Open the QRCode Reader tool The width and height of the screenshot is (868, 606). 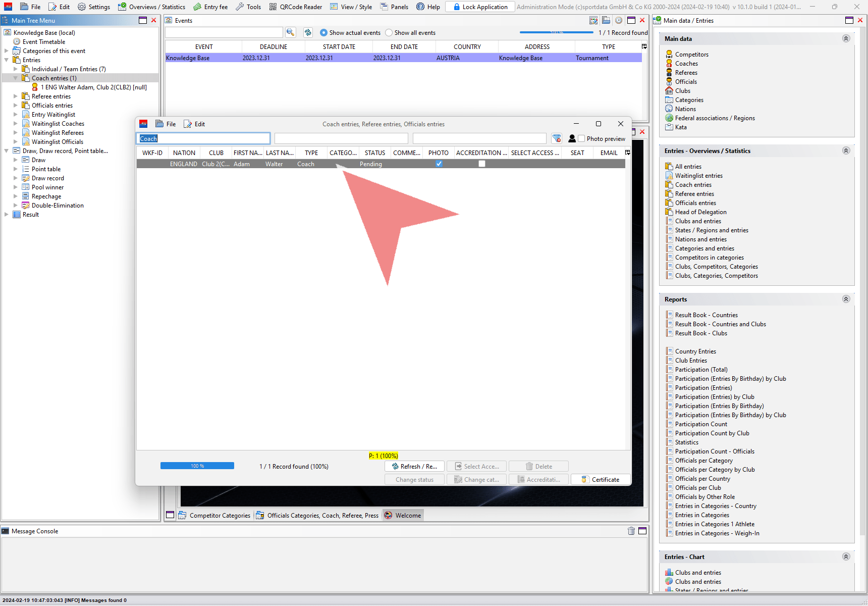coord(296,7)
